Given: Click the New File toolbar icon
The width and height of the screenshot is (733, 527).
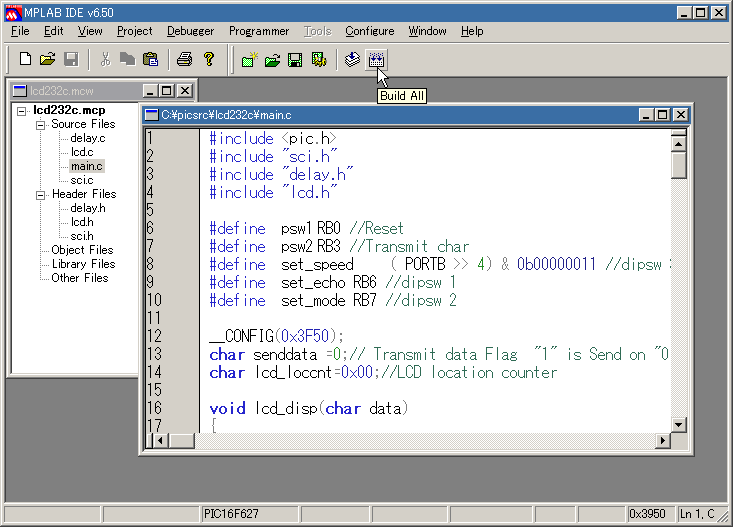Looking at the screenshot, I should [25, 59].
